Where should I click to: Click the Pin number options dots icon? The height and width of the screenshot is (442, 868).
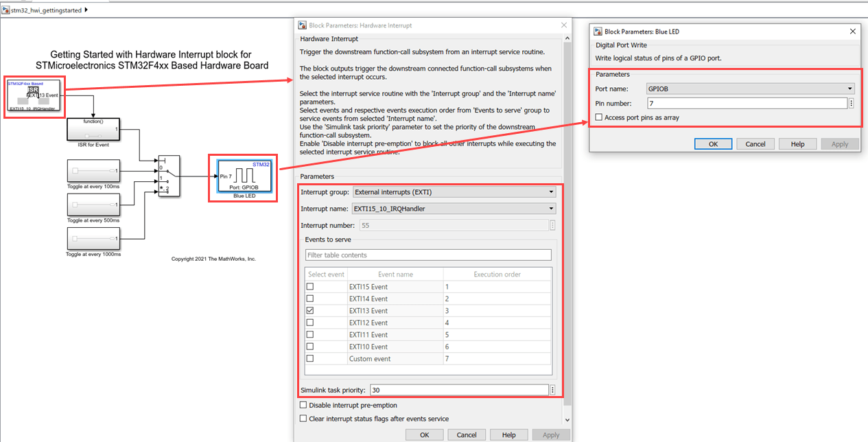point(852,103)
